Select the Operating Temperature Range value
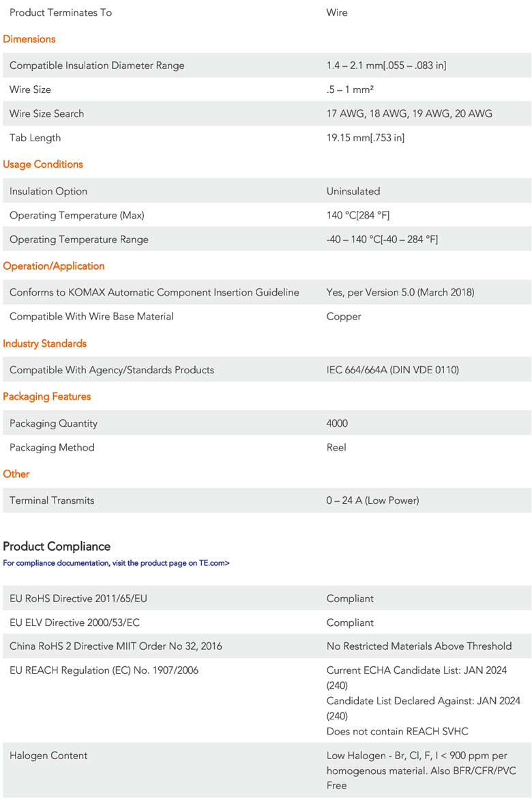The height and width of the screenshot is (800, 532). click(382, 240)
